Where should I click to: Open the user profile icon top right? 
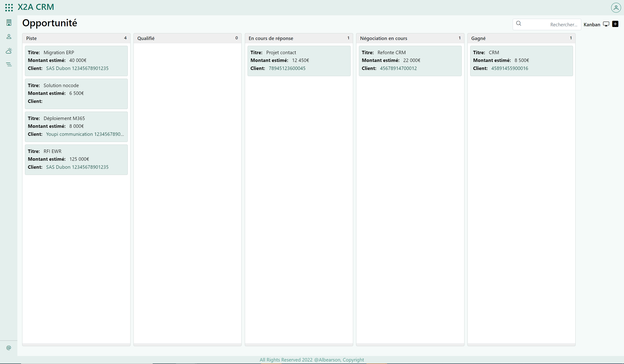click(x=616, y=7)
